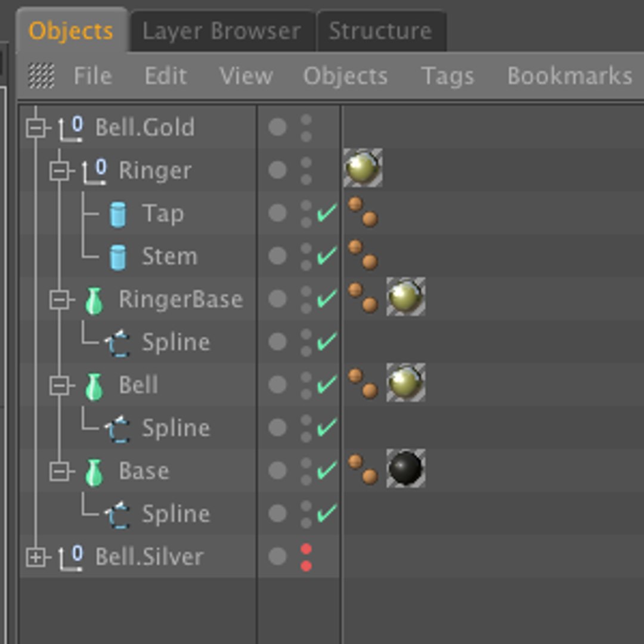Click the Tap cylinder object icon
Image resolution: width=644 pixels, height=644 pixels.
[118, 214]
